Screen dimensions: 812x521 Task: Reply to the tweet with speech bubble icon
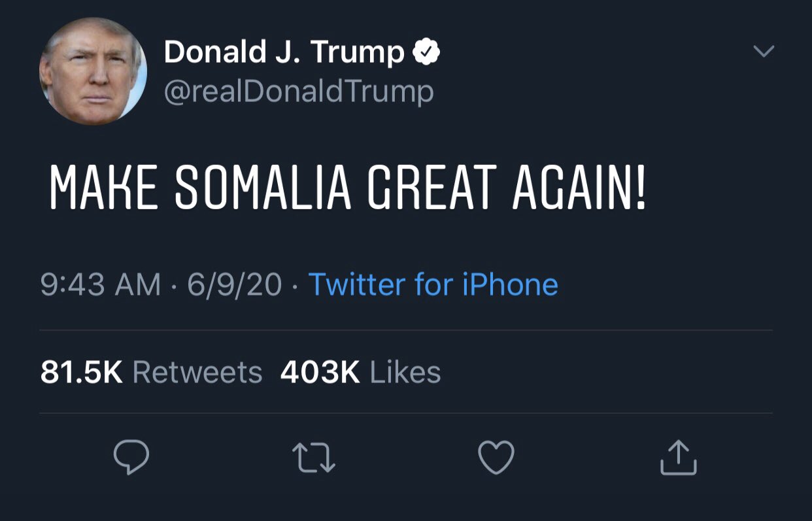pos(131,457)
